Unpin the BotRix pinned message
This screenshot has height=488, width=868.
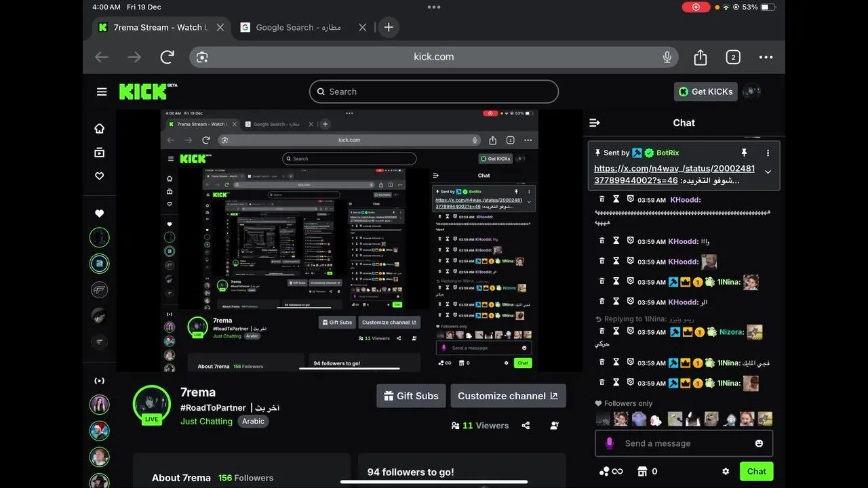click(x=744, y=152)
